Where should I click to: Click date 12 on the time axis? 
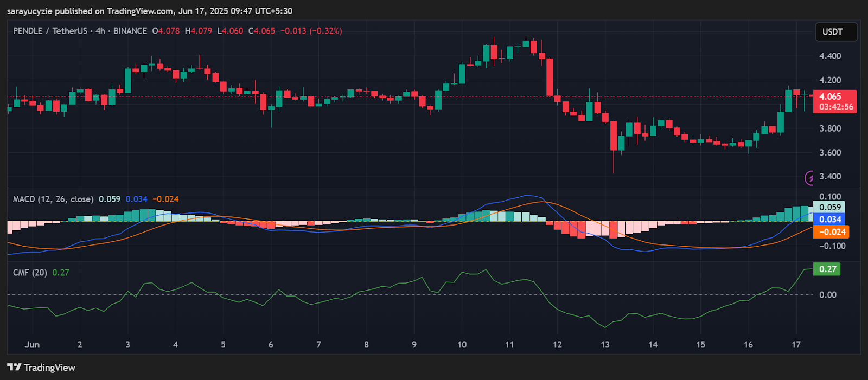pos(557,345)
